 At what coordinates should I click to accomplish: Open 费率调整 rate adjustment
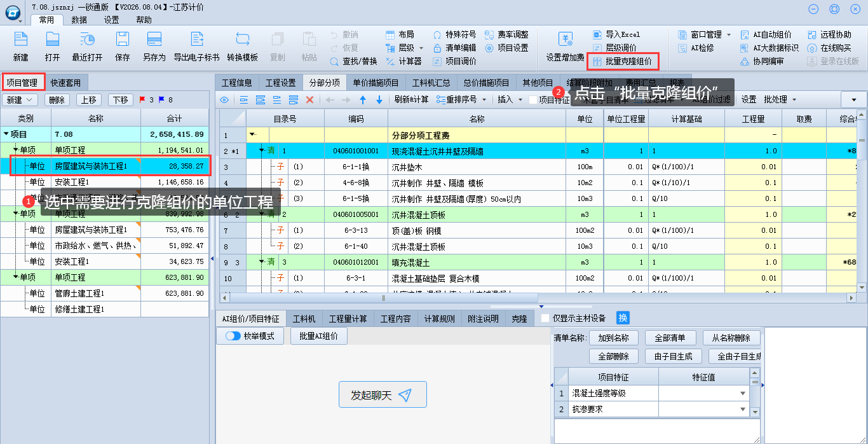506,34
